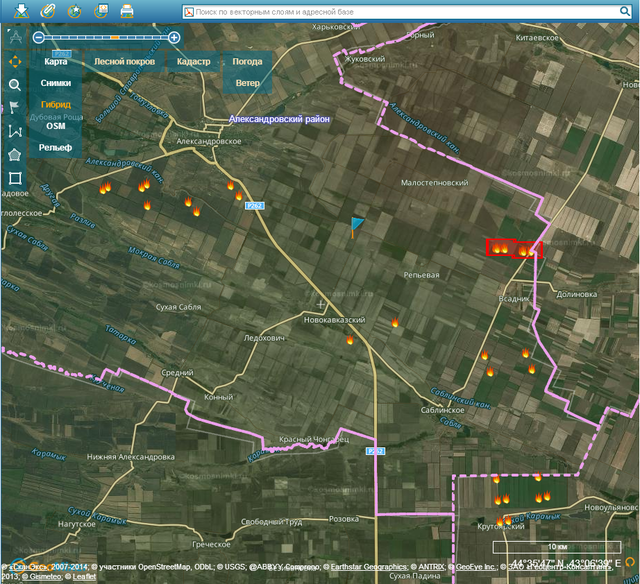Click the print map icon

click(127, 11)
